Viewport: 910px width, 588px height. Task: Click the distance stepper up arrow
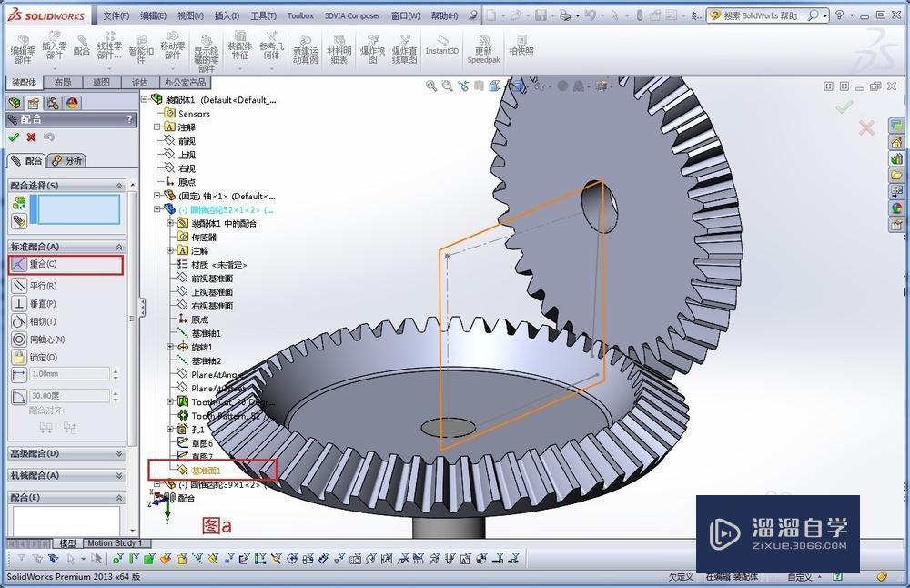click(x=116, y=370)
